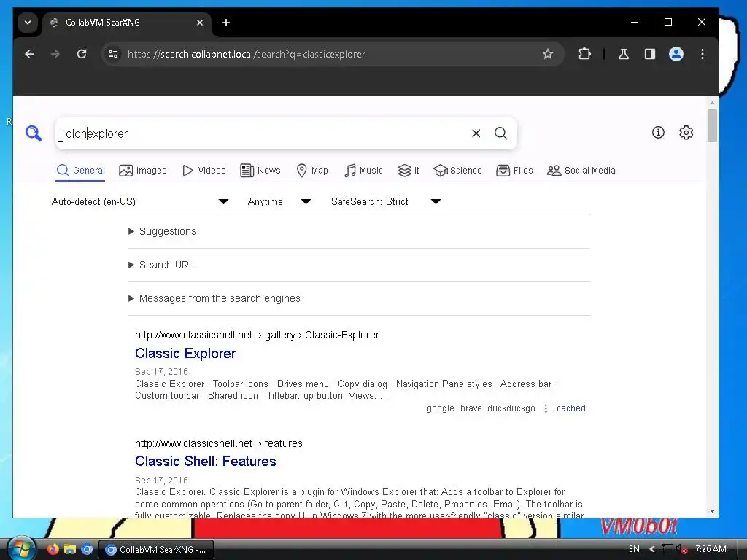Switch to the Map tab
The image size is (747, 560).
pos(312,171)
